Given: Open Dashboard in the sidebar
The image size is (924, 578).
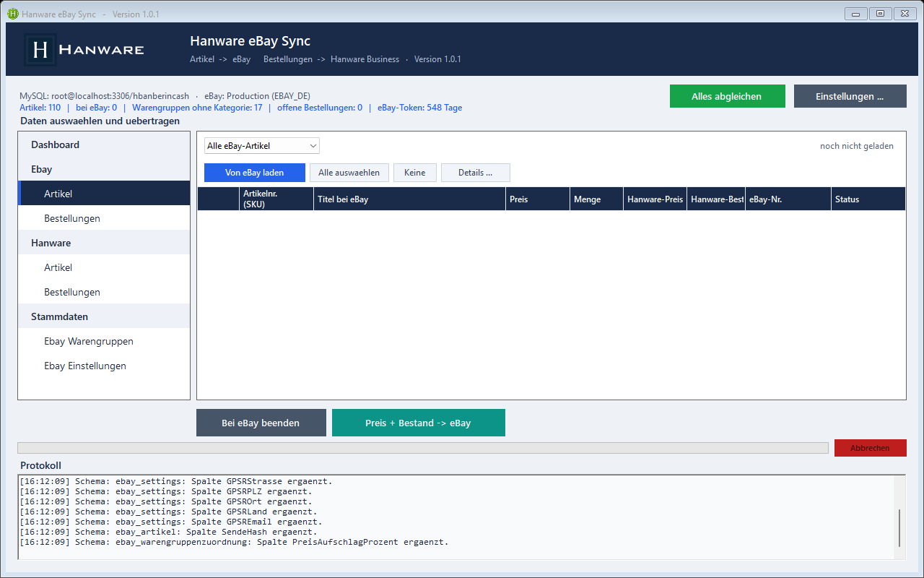Looking at the screenshot, I should 104,144.
